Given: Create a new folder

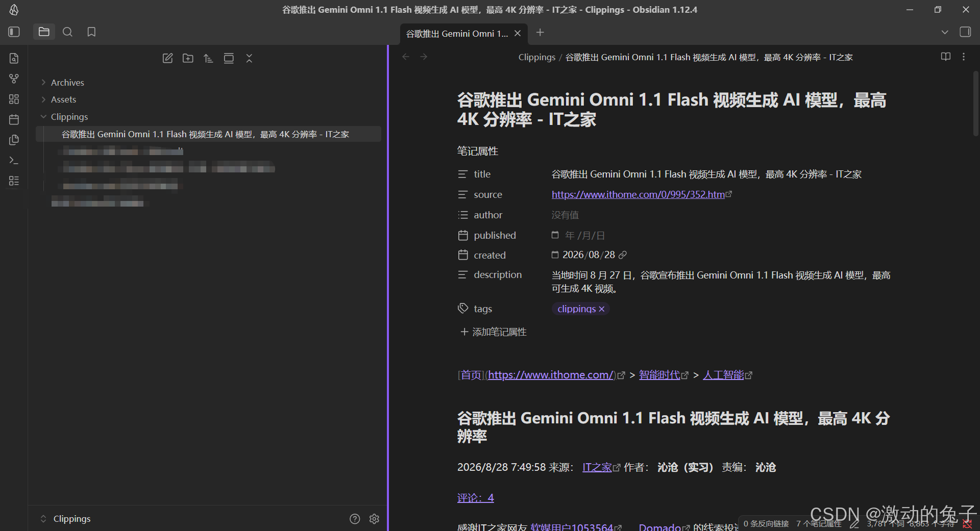Looking at the screenshot, I should (x=188, y=58).
